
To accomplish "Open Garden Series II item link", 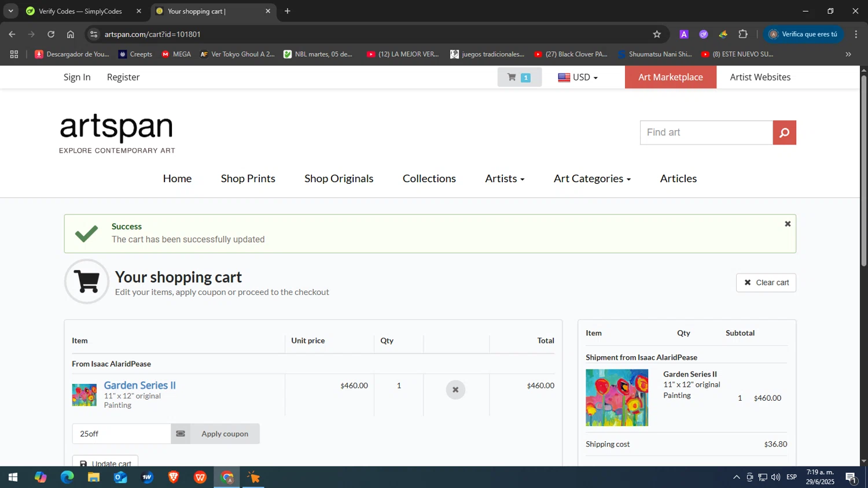I will (x=139, y=385).
